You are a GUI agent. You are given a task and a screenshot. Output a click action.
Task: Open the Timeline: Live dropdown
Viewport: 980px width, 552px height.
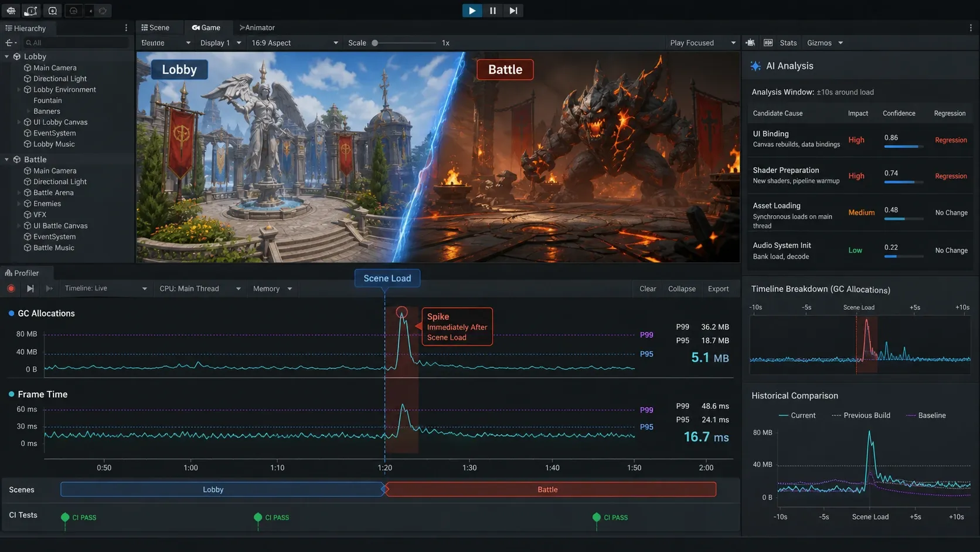coord(106,289)
